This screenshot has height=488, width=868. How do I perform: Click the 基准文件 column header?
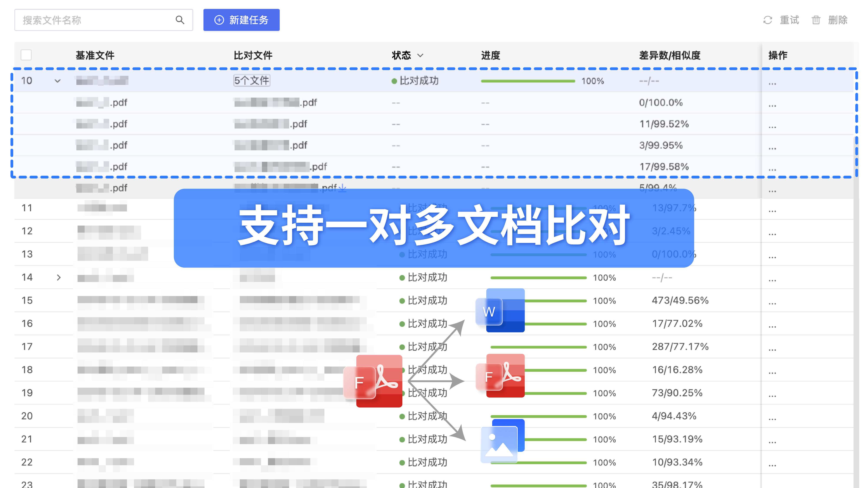pyautogui.click(x=95, y=55)
